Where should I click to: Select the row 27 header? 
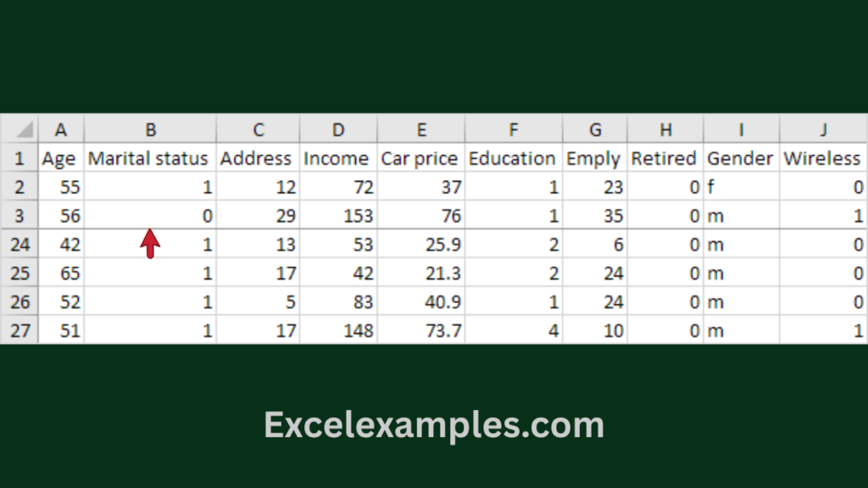(x=19, y=330)
